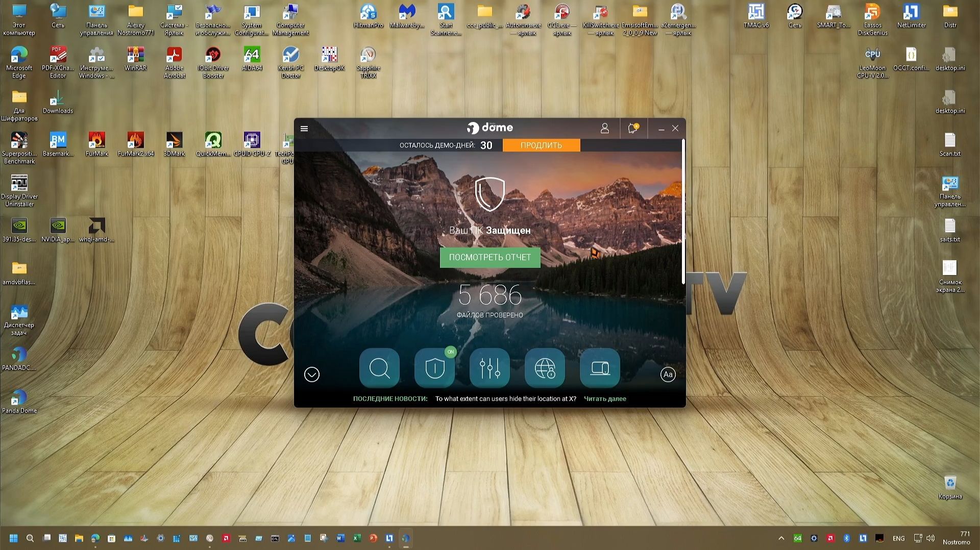
Task: Select the Adobe Acrobat desktop icon
Action: [174, 62]
